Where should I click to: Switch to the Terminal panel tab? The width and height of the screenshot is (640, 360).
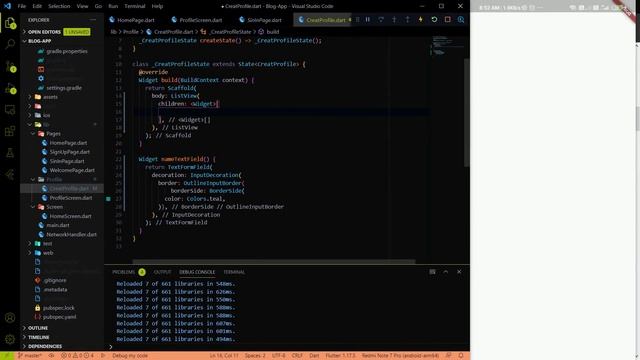[234, 272]
